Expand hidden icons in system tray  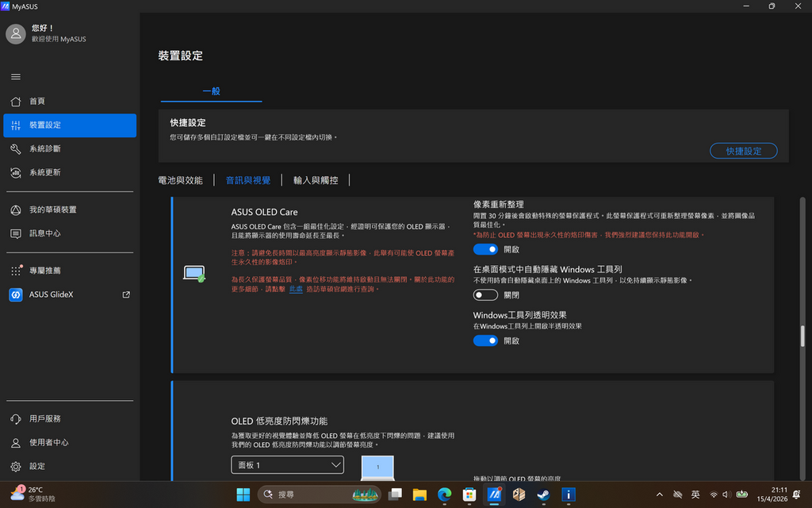coord(659,494)
